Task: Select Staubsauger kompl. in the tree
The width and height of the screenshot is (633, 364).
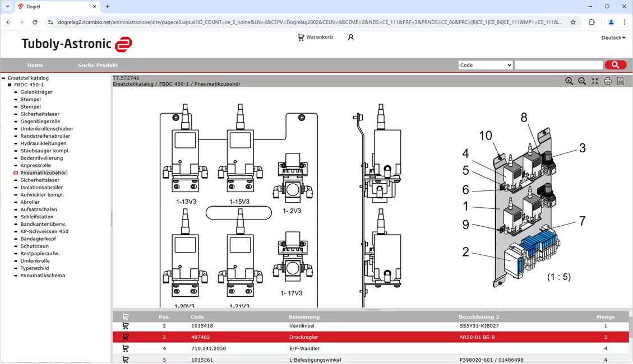Action: (x=45, y=151)
